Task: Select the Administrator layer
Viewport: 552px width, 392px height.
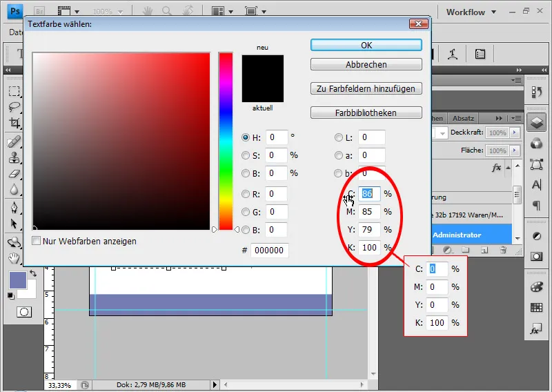Action: [x=471, y=235]
